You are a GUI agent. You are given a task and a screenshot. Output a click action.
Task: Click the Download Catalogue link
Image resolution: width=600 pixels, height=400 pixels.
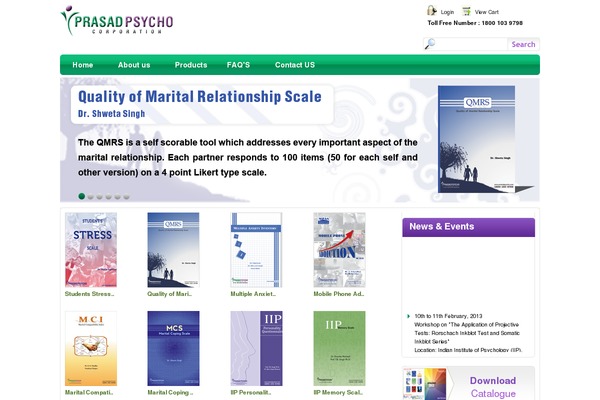(x=493, y=387)
